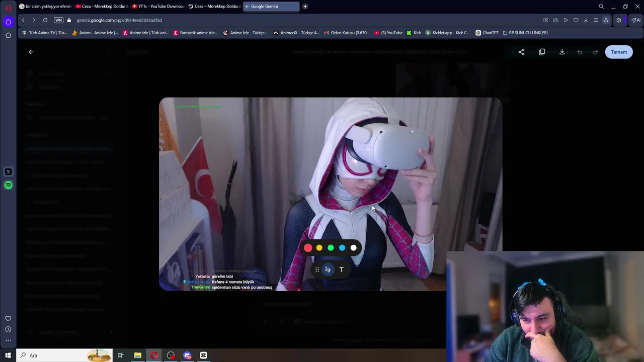
Task: Pick the green pen color
Action: [x=331, y=247]
